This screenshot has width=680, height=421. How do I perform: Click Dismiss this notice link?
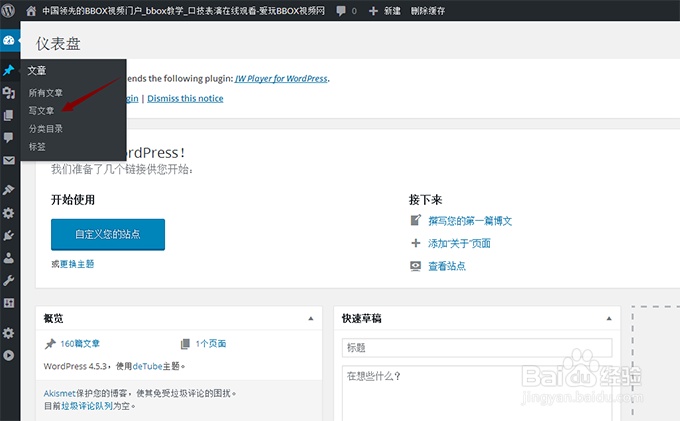pos(185,98)
